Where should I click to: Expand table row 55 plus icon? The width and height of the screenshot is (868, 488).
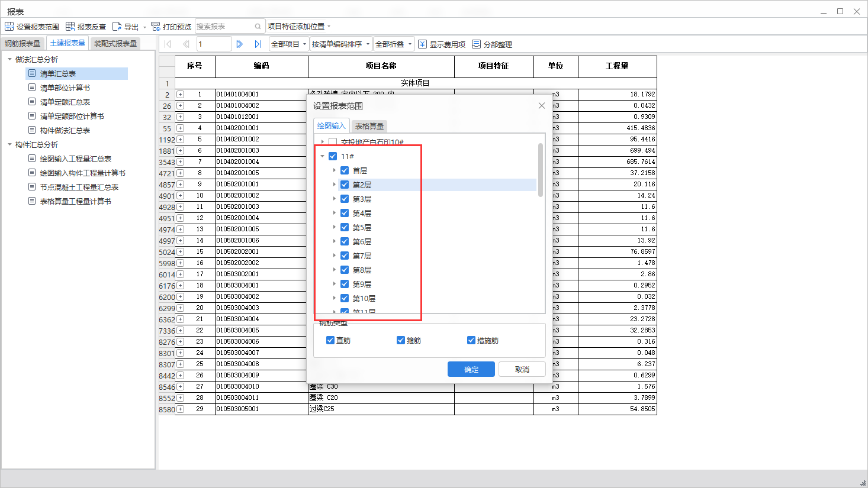click(x=180, y=128)
